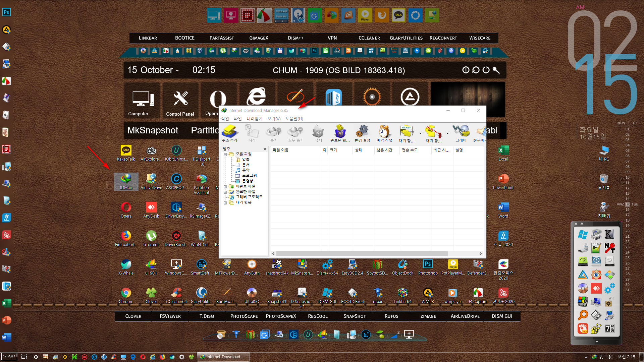Screen dimensions: 644x362
Task: Click the Delete (삭제) toolbar icon in IDM
Action: click(318, 133)
